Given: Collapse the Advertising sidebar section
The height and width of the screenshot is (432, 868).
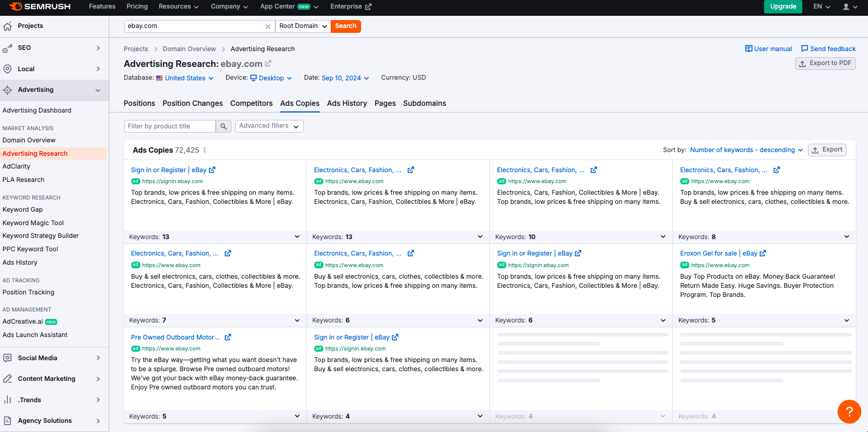Looking at the screenshot, I should (x=98, y=90).
